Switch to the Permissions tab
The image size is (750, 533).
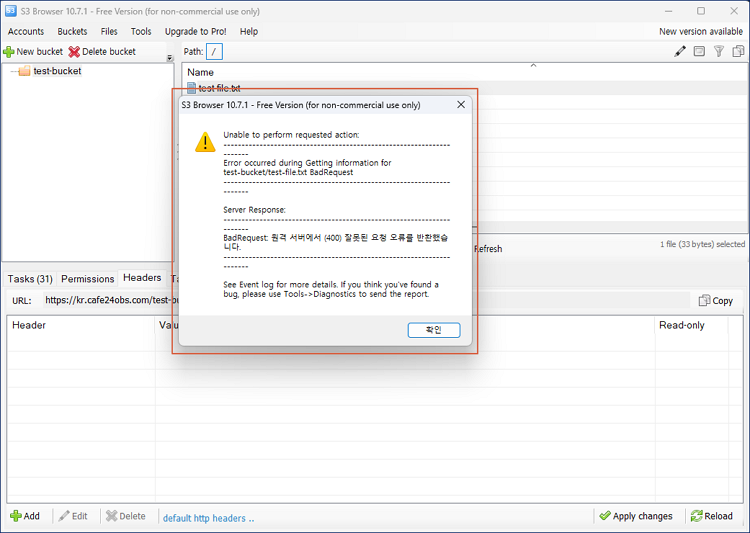(88, 279)
